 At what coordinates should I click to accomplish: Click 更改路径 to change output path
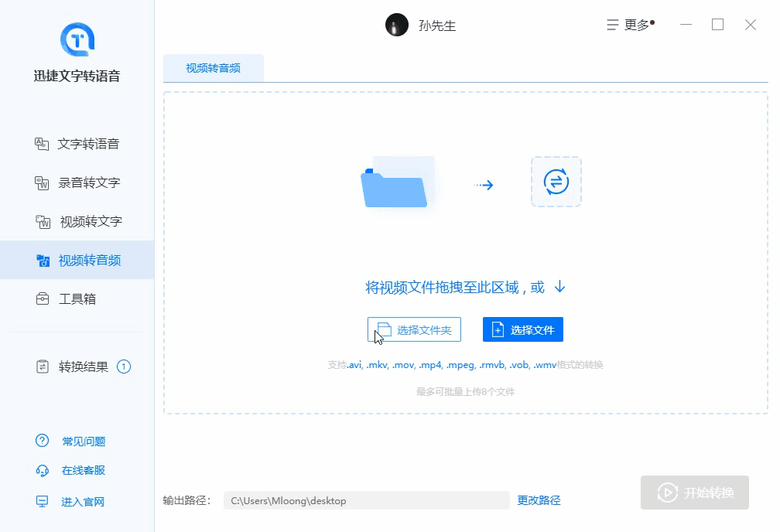pos(539,500)
